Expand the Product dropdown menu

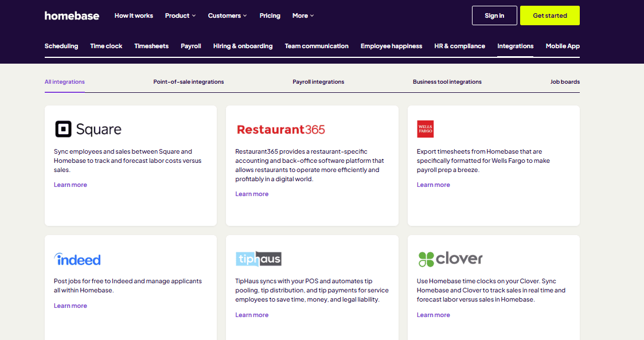[180, 15]
